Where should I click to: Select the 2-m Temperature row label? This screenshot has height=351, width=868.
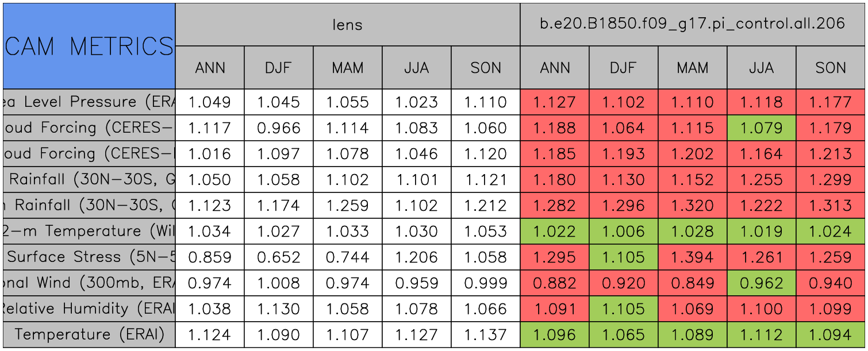[x=89, y=232]
